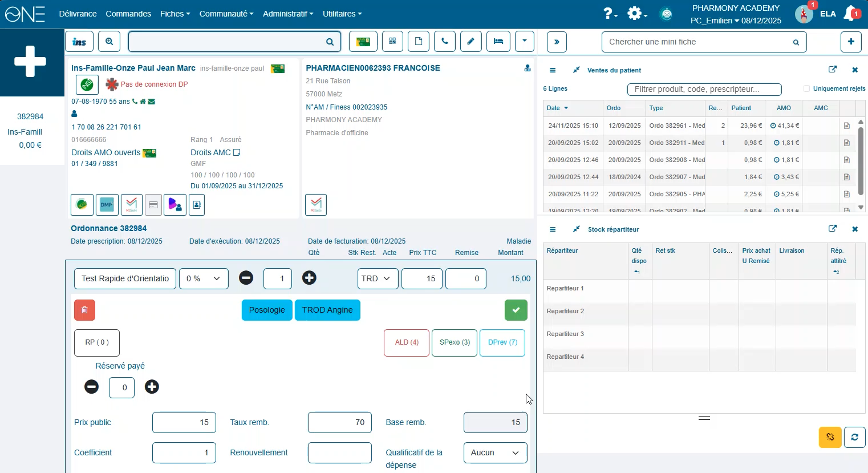Click the TROD Angine button
The width and height of the screenshot is (868, 473).
(x=327, y=310)
